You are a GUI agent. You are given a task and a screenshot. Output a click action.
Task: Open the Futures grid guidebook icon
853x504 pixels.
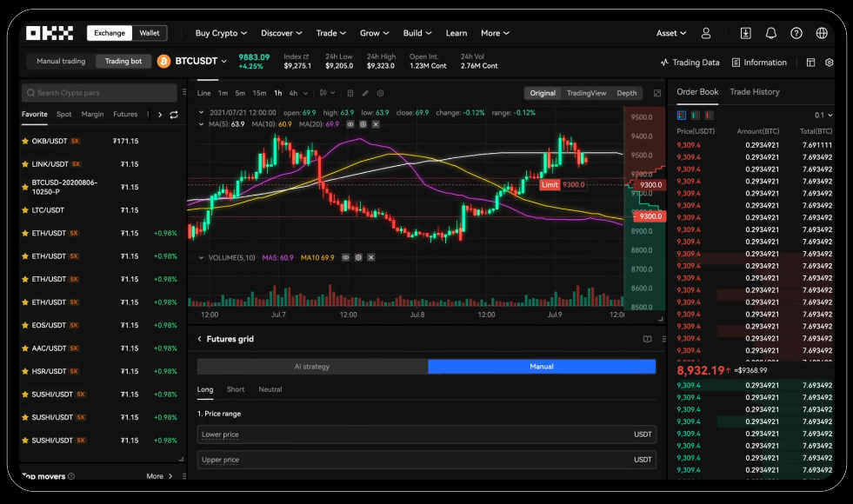tap(647, 339)
